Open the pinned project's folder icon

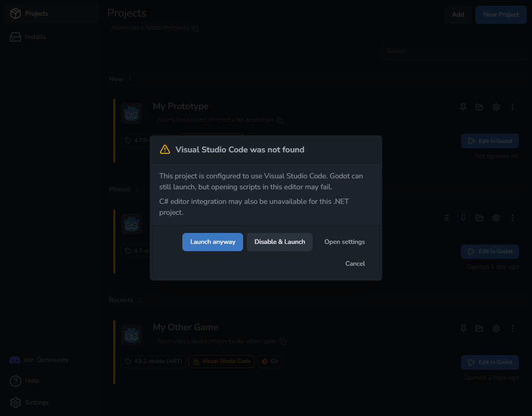click(x=480, y=218)
